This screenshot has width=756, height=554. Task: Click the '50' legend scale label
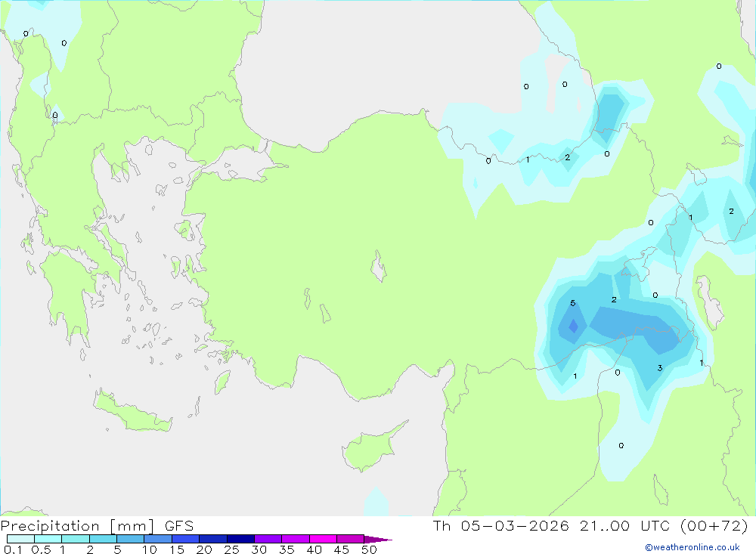(x=369, y=549)
